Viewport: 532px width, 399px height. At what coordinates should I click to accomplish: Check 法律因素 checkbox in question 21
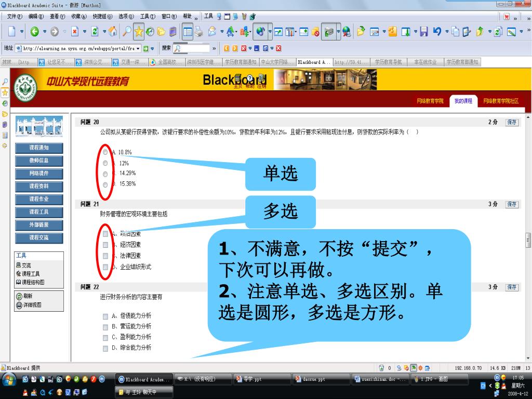pyautogui.click(x=105, y=256)
